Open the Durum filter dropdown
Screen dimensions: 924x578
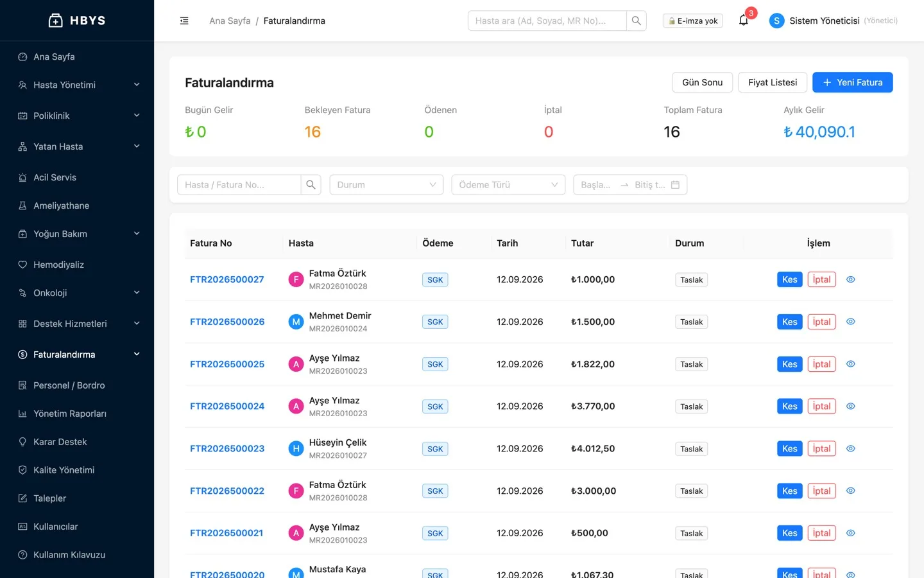click(386, 185)
